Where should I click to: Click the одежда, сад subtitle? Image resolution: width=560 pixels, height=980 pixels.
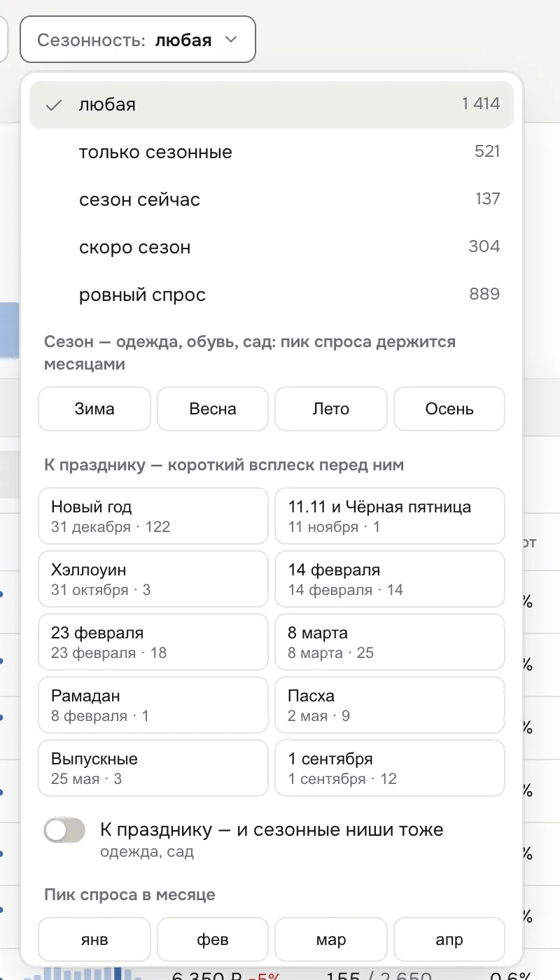click(x=147, y=852)
